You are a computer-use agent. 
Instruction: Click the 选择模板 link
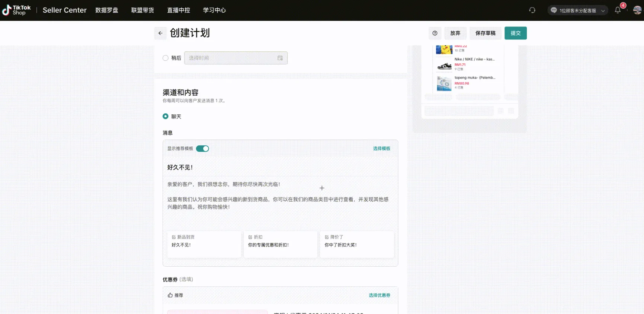click(382, 149)
